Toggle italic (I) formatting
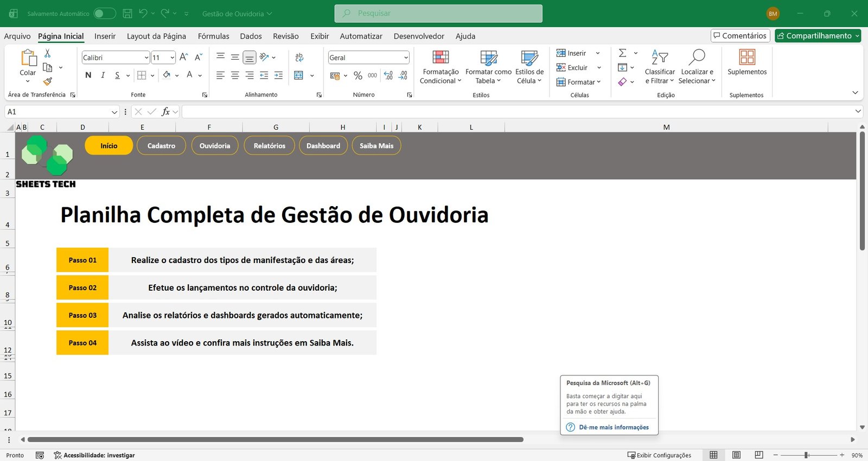 [103, 75]
